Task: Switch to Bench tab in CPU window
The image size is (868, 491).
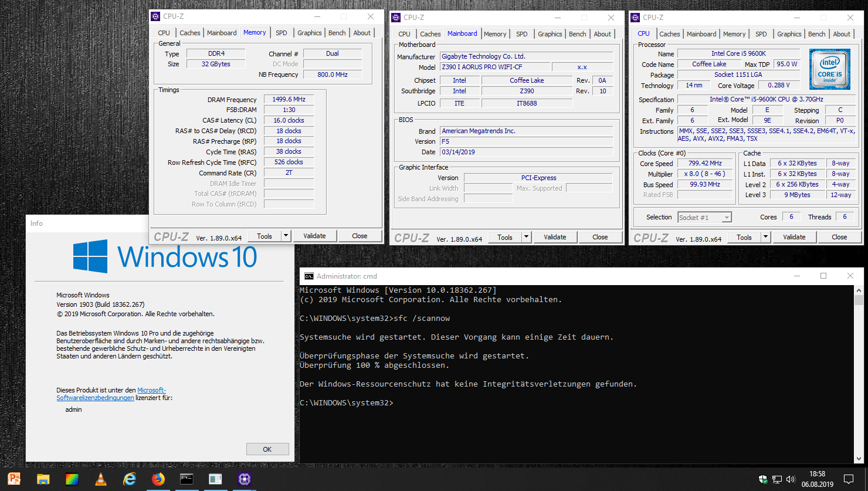Action: click(817, 34)
